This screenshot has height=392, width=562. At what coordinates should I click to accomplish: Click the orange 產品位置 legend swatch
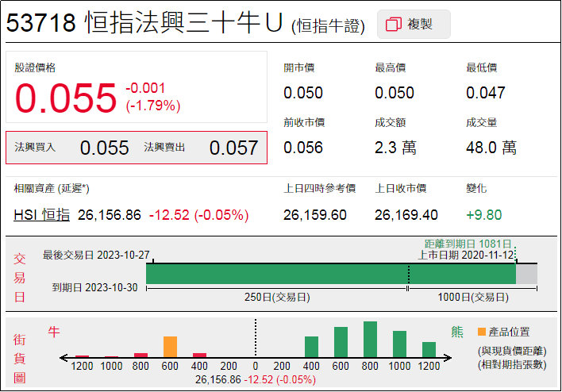482,332
